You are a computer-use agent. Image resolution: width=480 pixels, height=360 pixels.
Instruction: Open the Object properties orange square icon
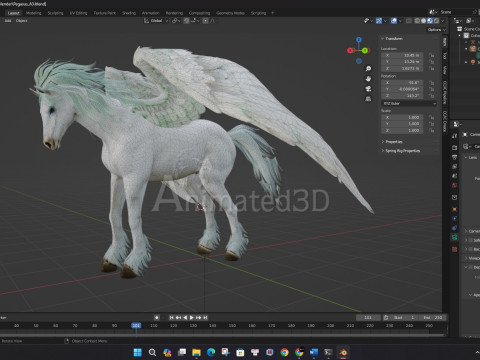454,209
